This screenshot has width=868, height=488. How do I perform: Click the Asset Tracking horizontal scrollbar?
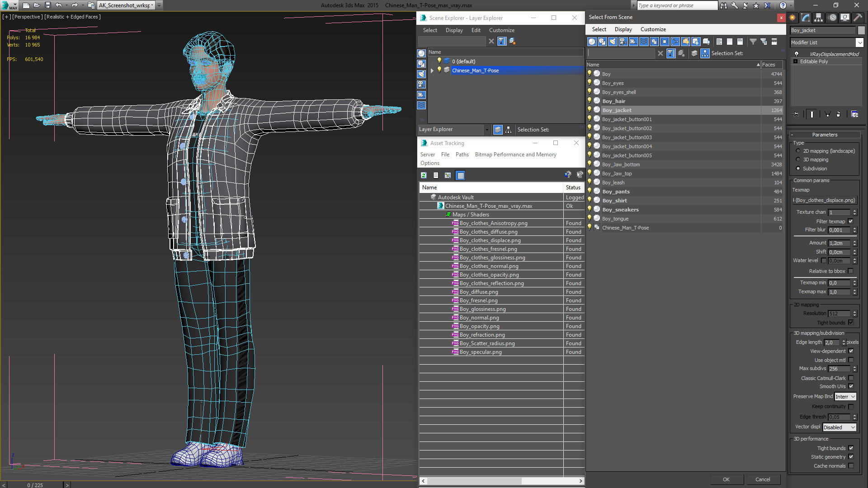pyautogui.click(x=502, y=481)
